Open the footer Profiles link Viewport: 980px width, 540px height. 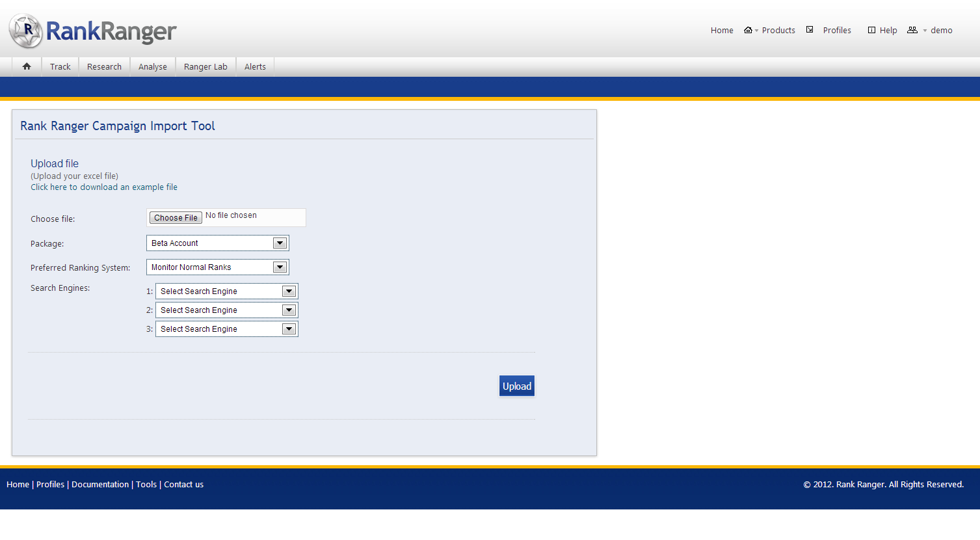click(x=50, y=485)
